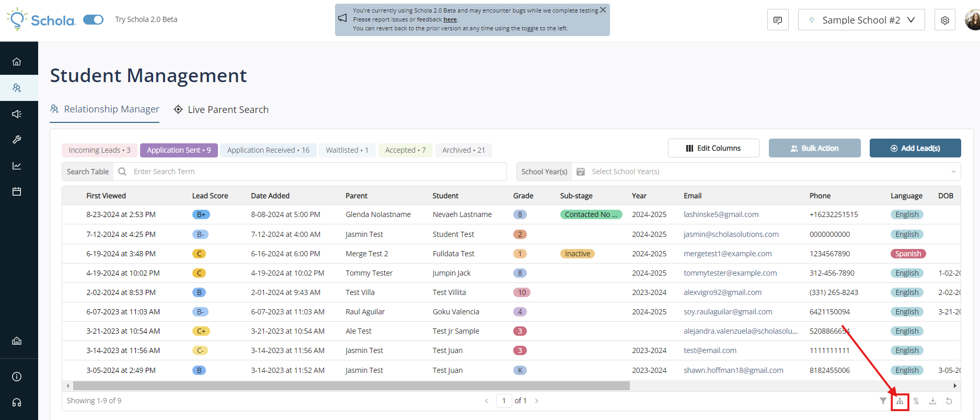980x420 pixels.
Task: Select student Goku Valencia cell
Action: pyautogui.click(x=456, y=312)
